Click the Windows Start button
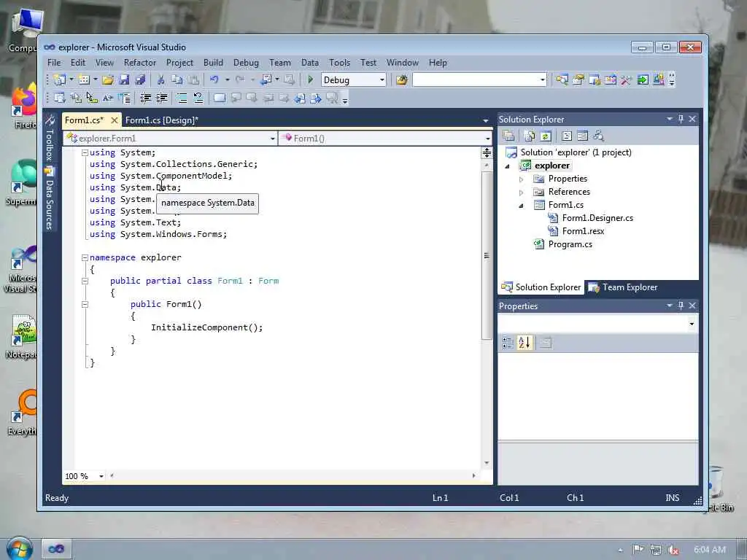Viewport: 747px width, 560px height. (19, 548)
